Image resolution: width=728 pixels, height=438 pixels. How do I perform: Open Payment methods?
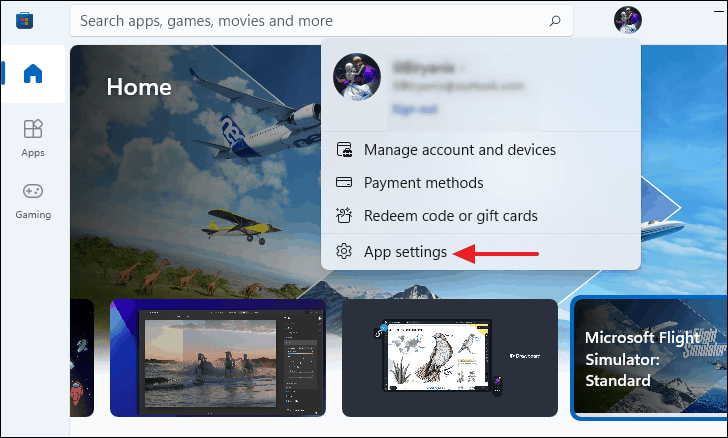click(x=481, y=183)
